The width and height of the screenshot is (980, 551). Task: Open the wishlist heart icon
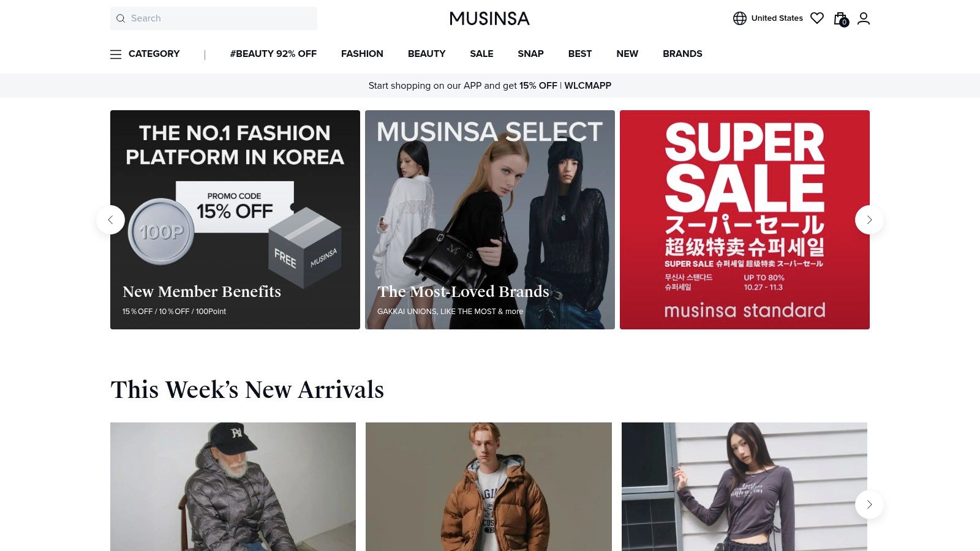(817, 18)
